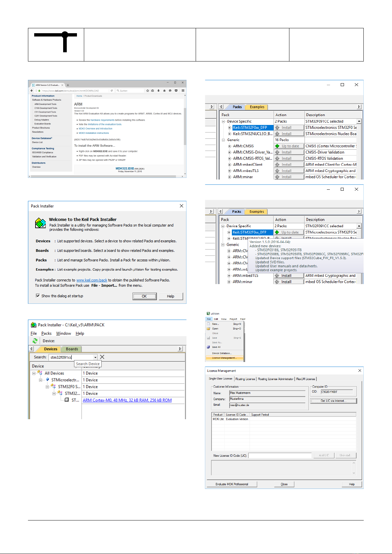Click the bookmark star icon in browser
Image resolution: width=392 pixels, height=554 pixels.
[x=148, y=90]
